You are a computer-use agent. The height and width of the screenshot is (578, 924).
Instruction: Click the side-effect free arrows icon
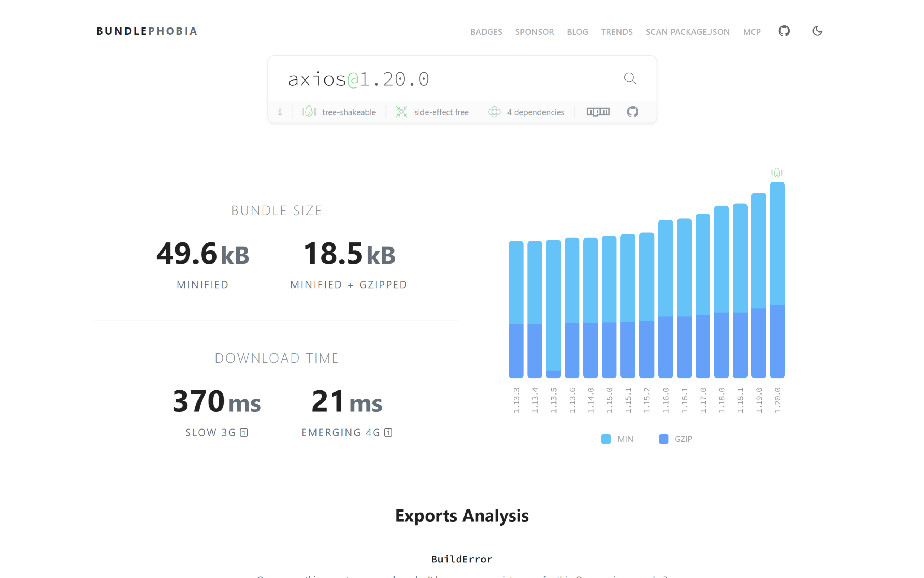(x=401, y=112)
